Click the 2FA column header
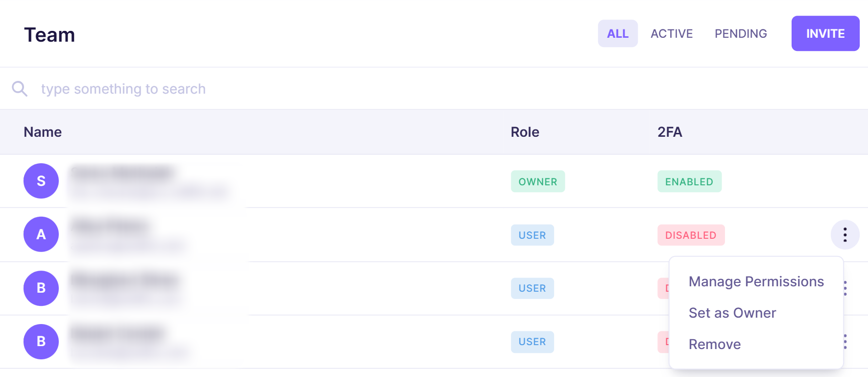The height and width of the screenshot is (377, 868). pyautogui.click(x=670, y=132)
